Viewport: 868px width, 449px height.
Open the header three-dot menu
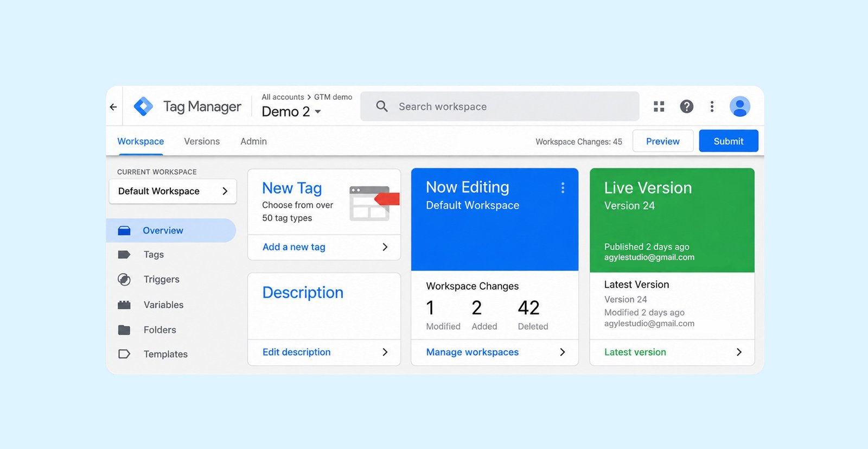712,106
